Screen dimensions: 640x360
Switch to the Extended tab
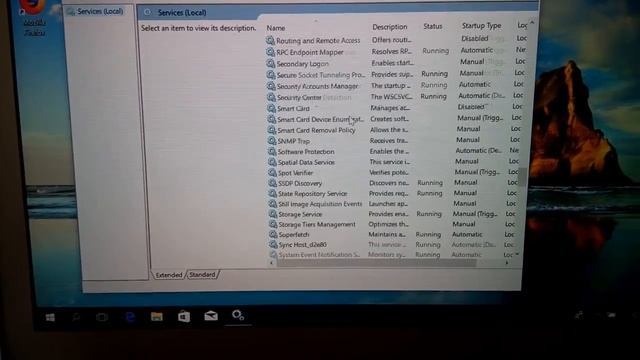tap(169, 275)
